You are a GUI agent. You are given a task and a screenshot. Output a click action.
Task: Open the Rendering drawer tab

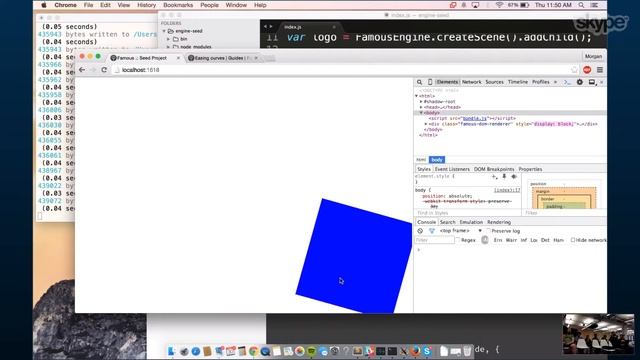click(499, 222)
